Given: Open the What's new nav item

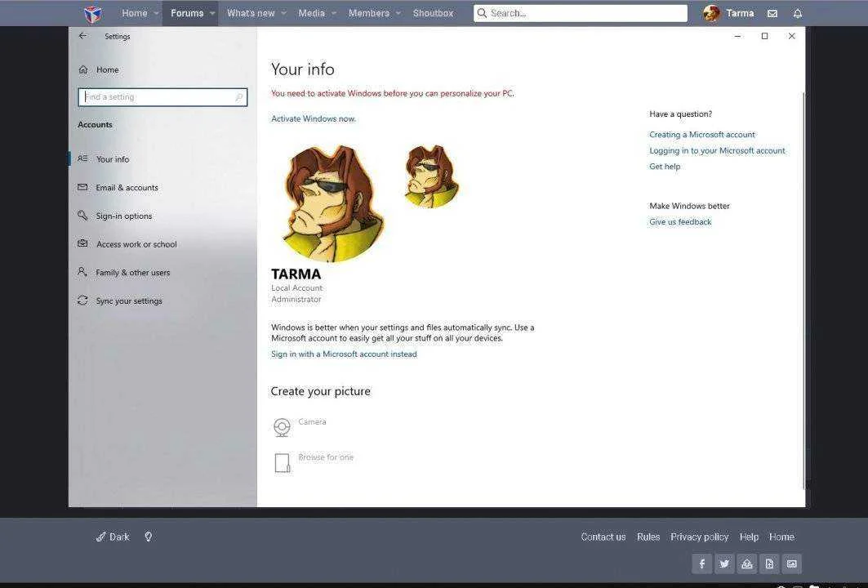Looking at the screenshot, I should tap(251, 13).
